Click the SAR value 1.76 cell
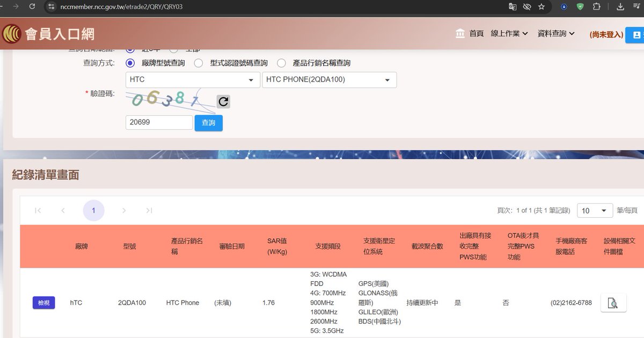This screenshot has height=338, width=644. point(268,303)
